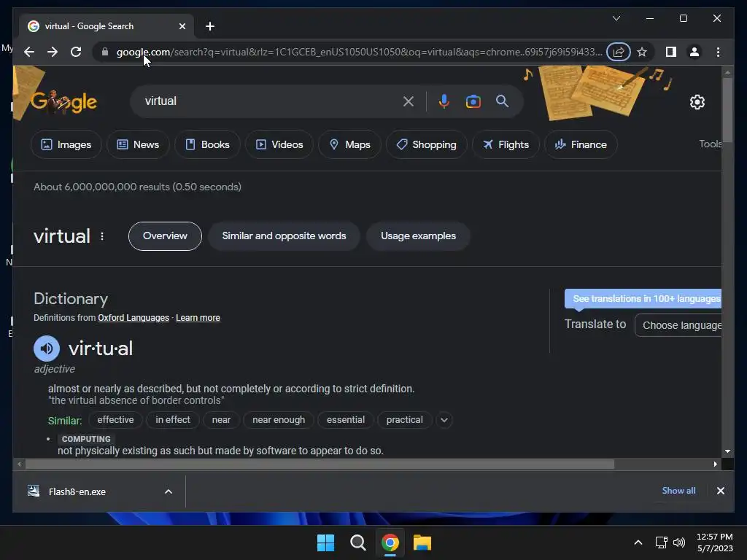
Task: Click the 'practical' synonym chip
Action: pyautogui.click(x=404, y=419)
